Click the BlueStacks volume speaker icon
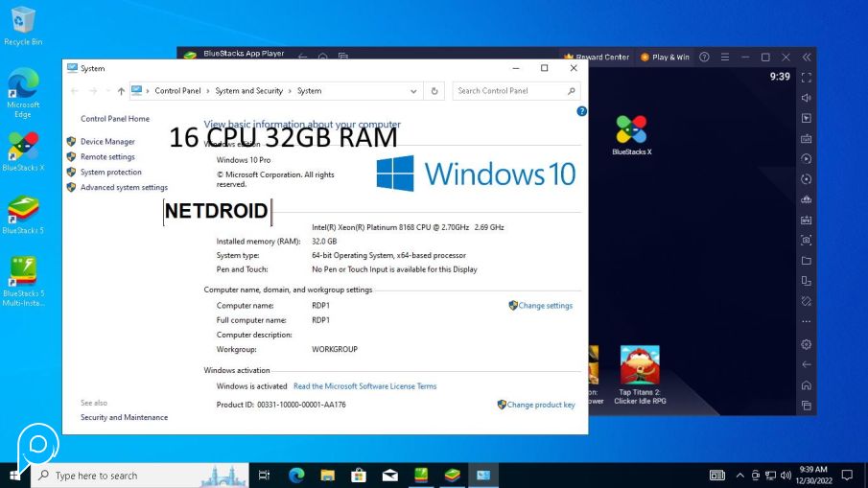Screen dimensions: 868x488 pos(806,97)
